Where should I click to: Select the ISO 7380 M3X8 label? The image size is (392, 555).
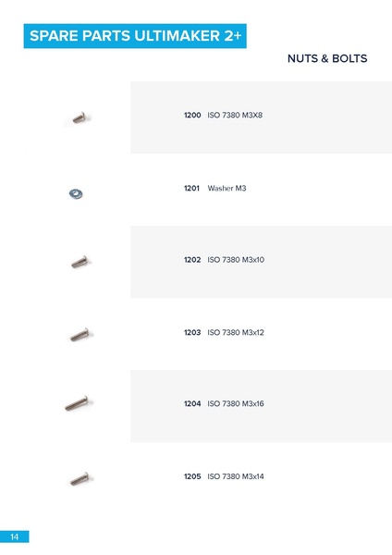pyautogui.click(x=235, y=115)
